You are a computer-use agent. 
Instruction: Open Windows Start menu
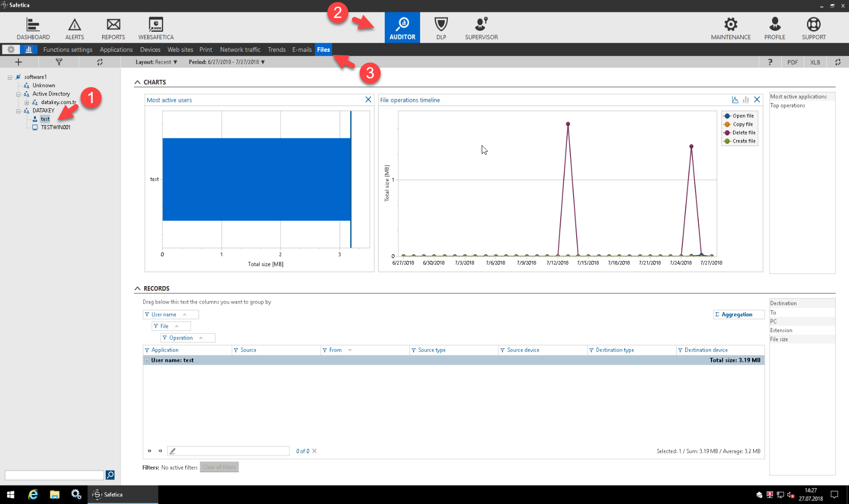click(10, 495)
